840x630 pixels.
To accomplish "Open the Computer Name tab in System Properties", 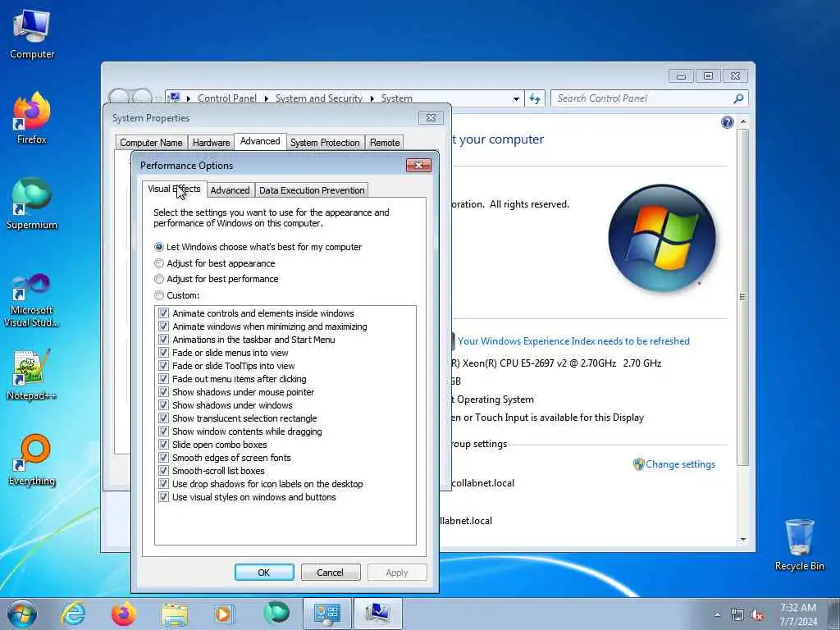I will tap(151, 143).
